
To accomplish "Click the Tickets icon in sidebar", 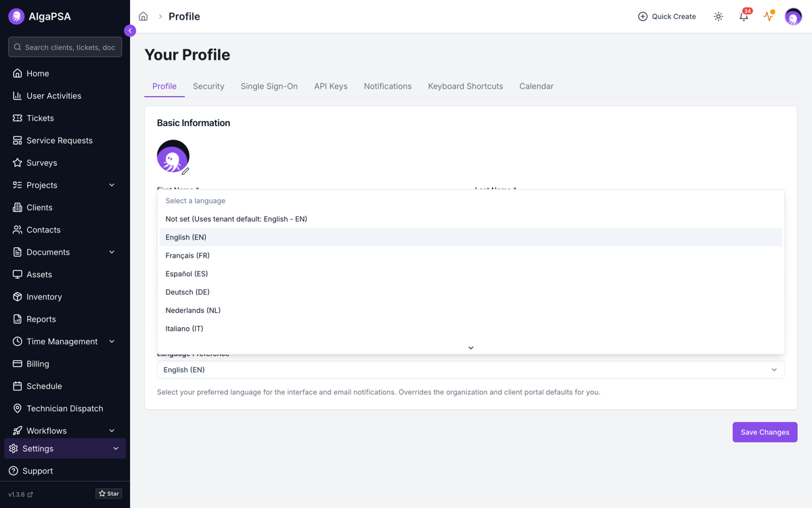I will tap(18, 118).
